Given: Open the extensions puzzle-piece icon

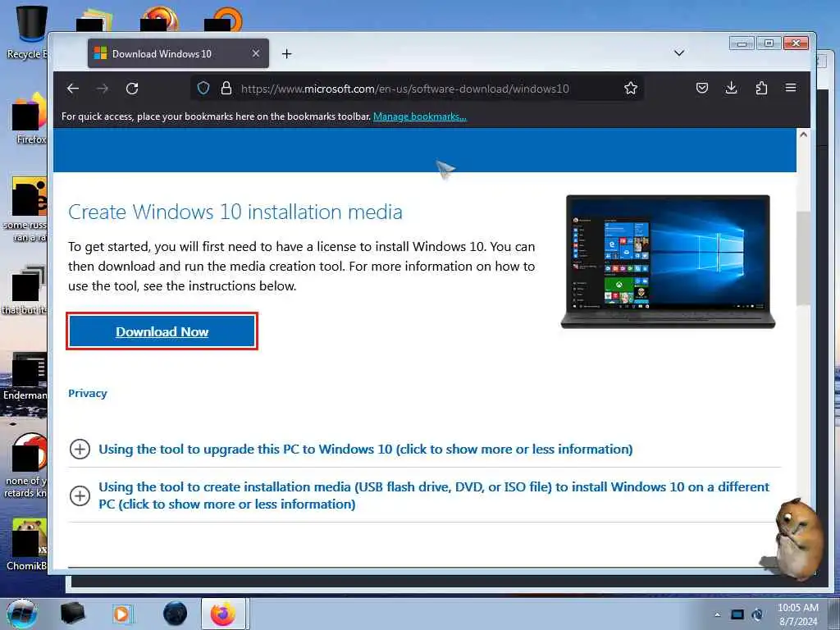Looking at the screenshot, I should (x=761, y=88).
